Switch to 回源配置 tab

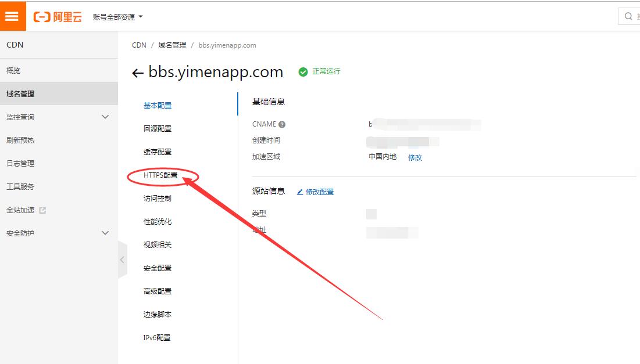click(158, 129)
